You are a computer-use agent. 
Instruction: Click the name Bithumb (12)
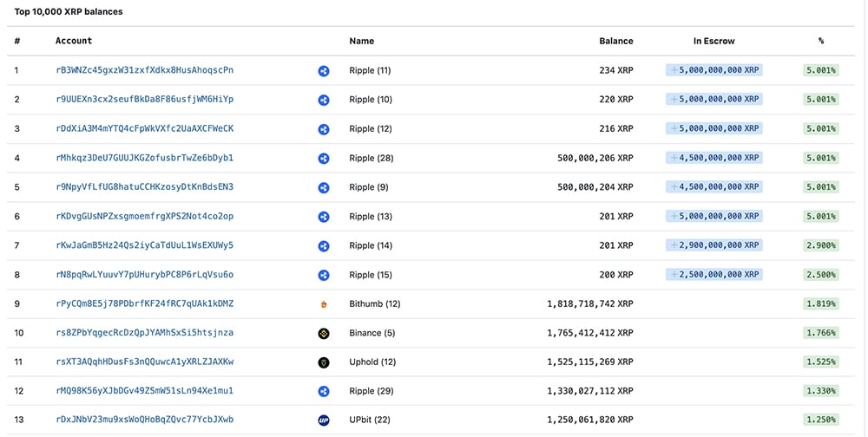pos(375,304)
